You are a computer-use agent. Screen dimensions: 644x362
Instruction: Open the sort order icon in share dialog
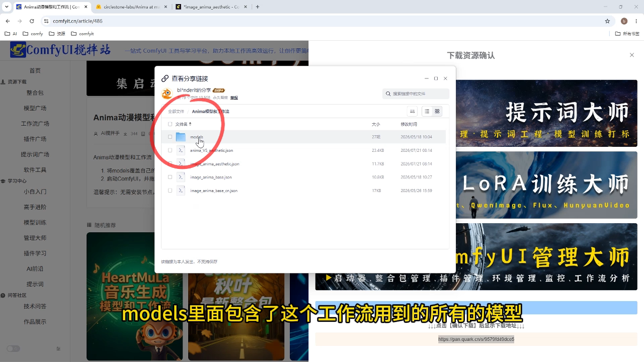(x=412, y=112)
